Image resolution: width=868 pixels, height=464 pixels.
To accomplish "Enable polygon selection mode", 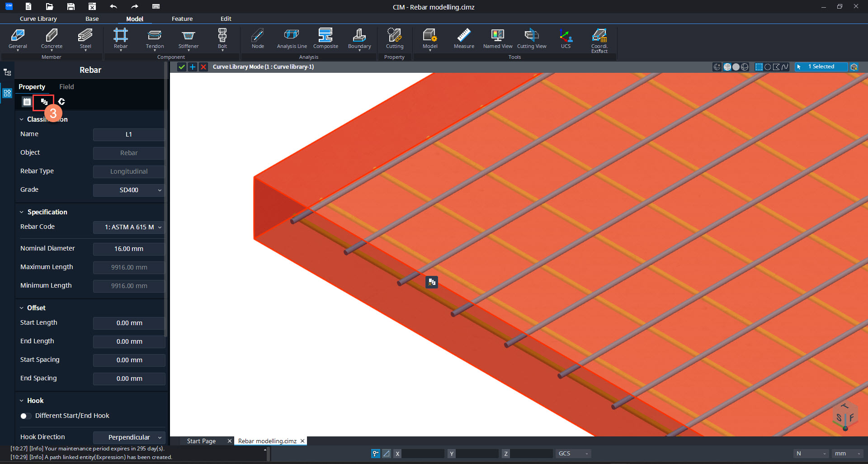I will [x=776, y=67].
